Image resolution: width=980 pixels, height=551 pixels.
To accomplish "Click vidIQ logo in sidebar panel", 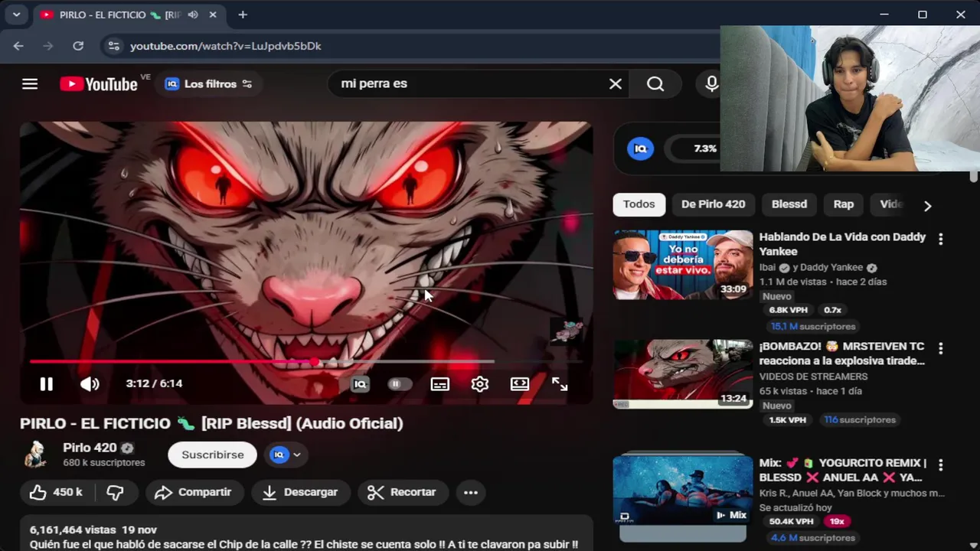I will coord(641,148).
